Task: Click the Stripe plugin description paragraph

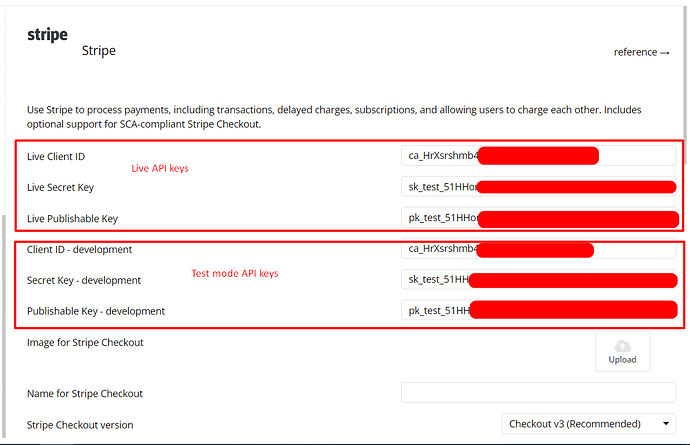Action: [334, 117]
